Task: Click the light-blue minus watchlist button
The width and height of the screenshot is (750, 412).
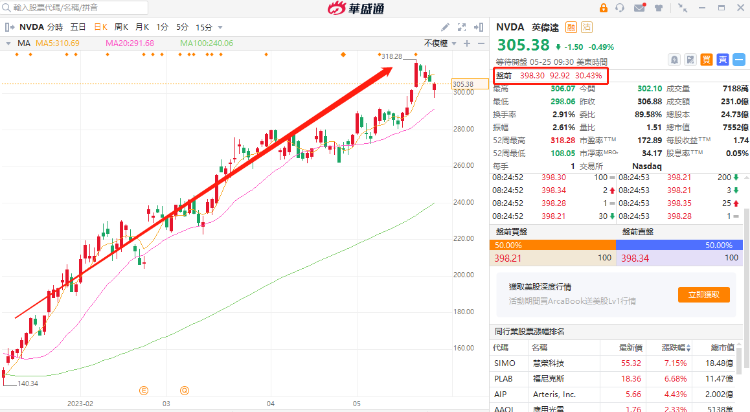Action: (739, 60)
